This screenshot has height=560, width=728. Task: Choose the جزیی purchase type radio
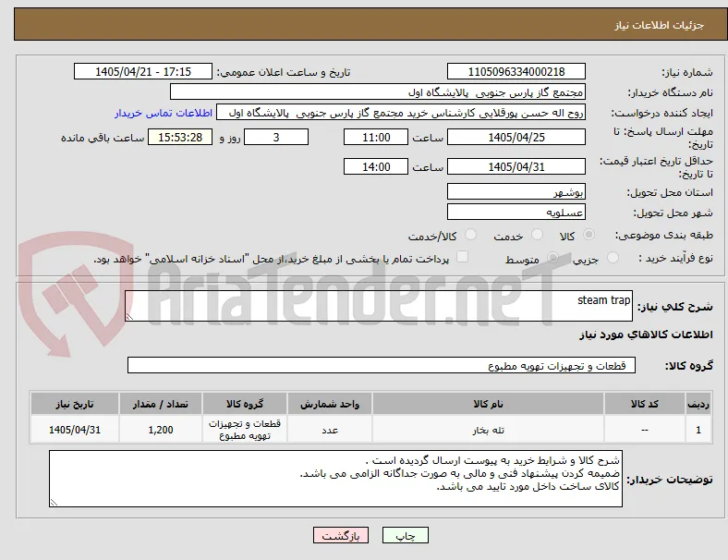tap(613, 257)
